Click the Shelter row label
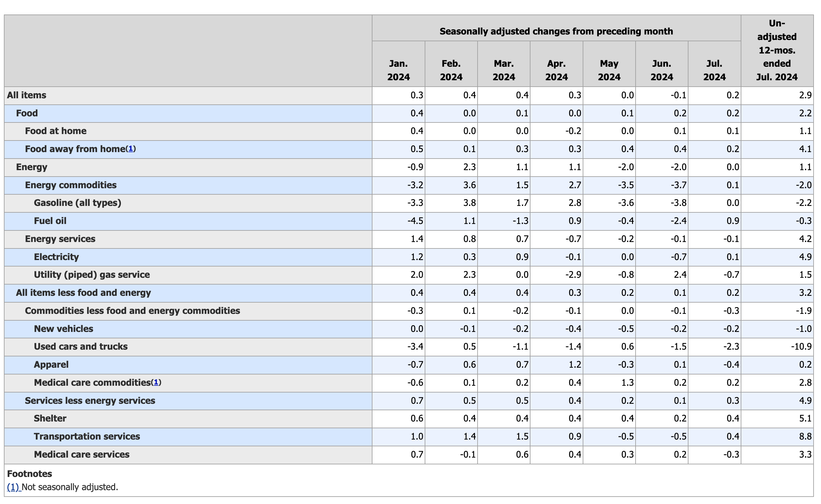The width and height of the screenshot is (821, 504). tap(50, 418)
